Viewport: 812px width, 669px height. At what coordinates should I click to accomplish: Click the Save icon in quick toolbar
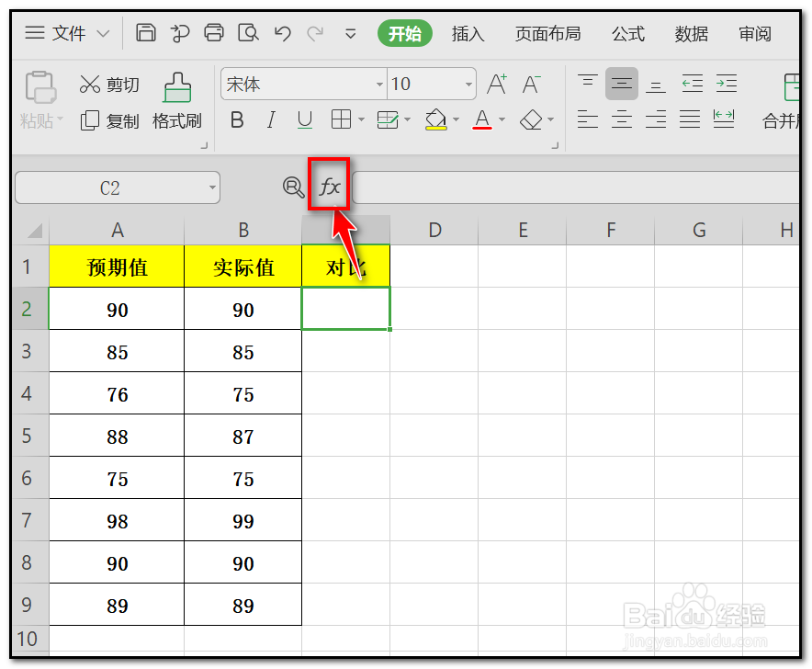[x=145, y=33]
